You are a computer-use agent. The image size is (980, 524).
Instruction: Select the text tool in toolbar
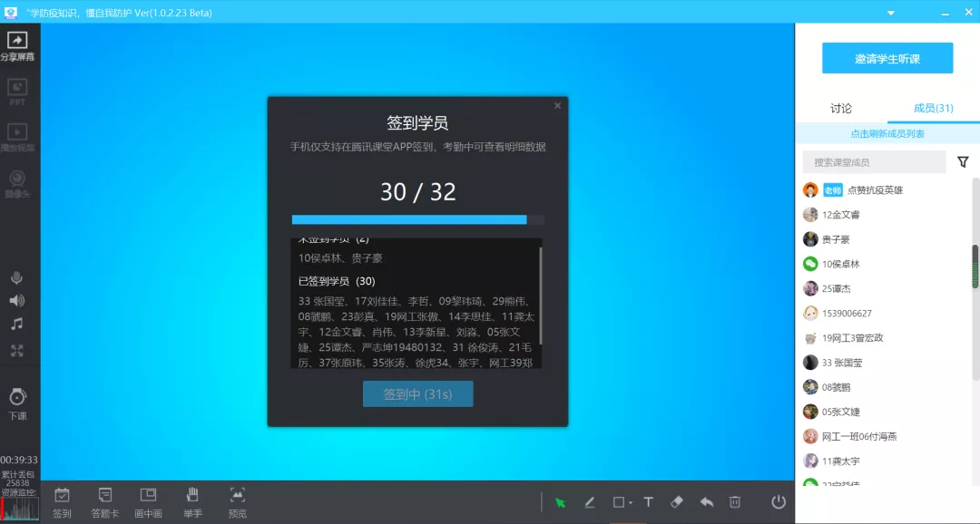pyautogui.click(x=648, y=502)
